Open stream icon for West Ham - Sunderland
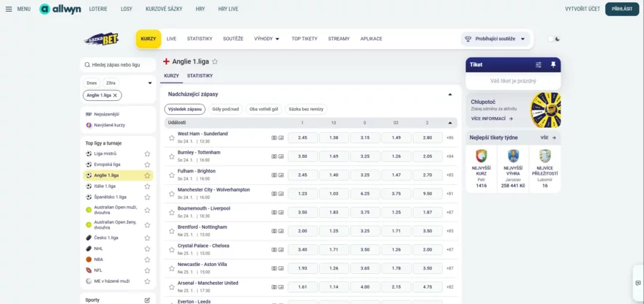The image size is (644, 304). point(274,138)
